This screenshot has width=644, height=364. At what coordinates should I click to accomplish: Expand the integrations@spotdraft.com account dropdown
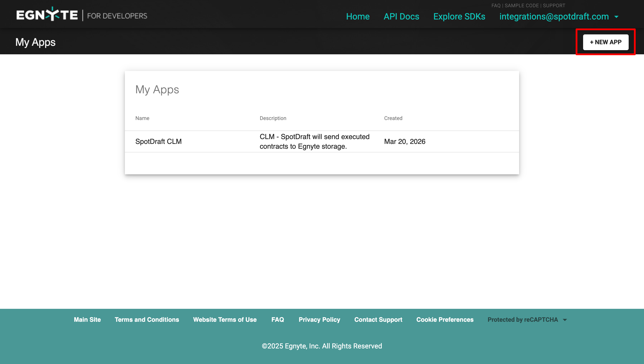point(554,16)
